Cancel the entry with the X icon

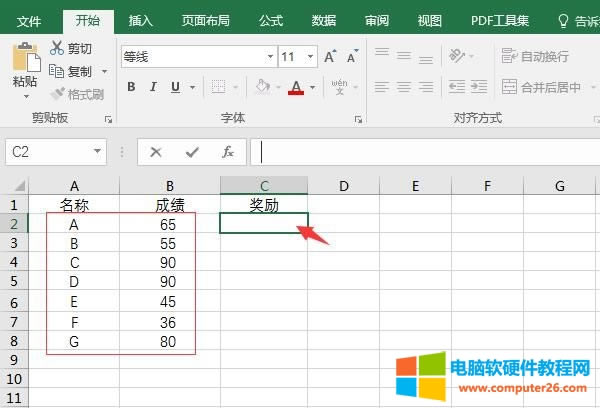[156, 152]
